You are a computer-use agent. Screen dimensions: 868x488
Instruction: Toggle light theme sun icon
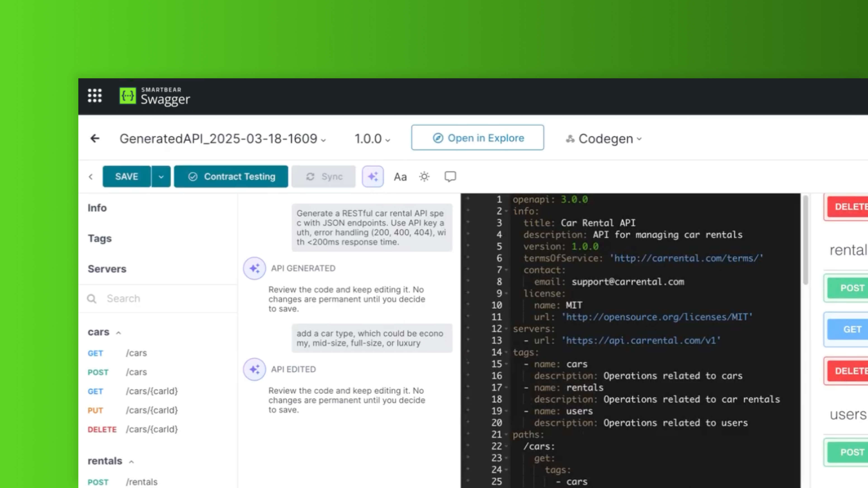coord(424,177)
